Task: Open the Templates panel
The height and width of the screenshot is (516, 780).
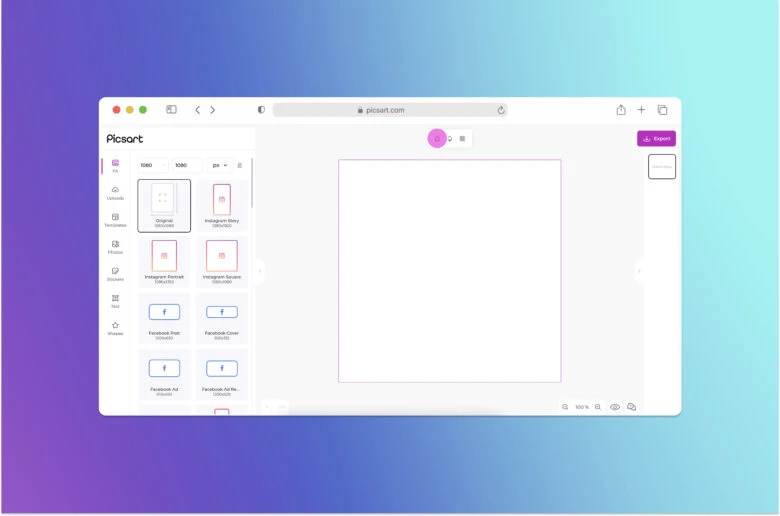Action: pos(115,219)
